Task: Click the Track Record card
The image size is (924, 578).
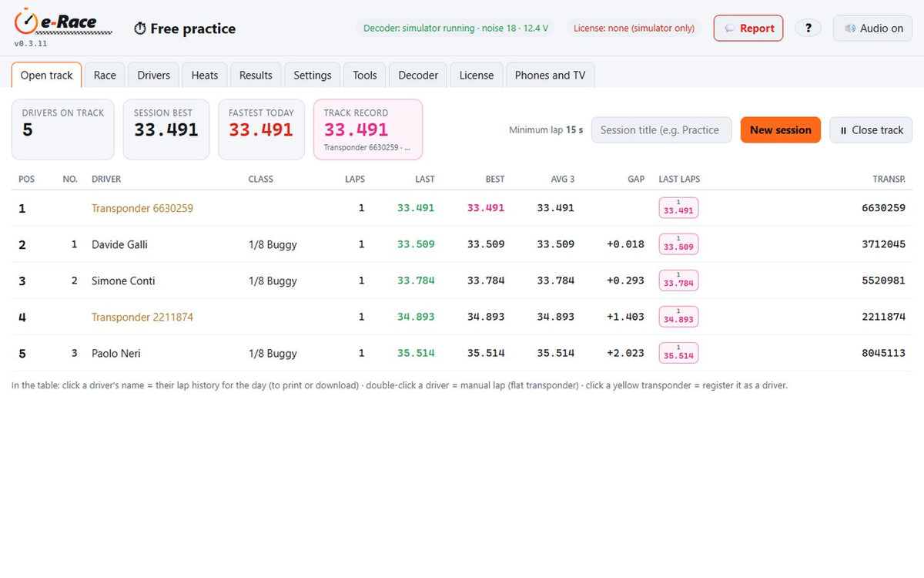Action: pyautogui.click(x=368, y=129)
